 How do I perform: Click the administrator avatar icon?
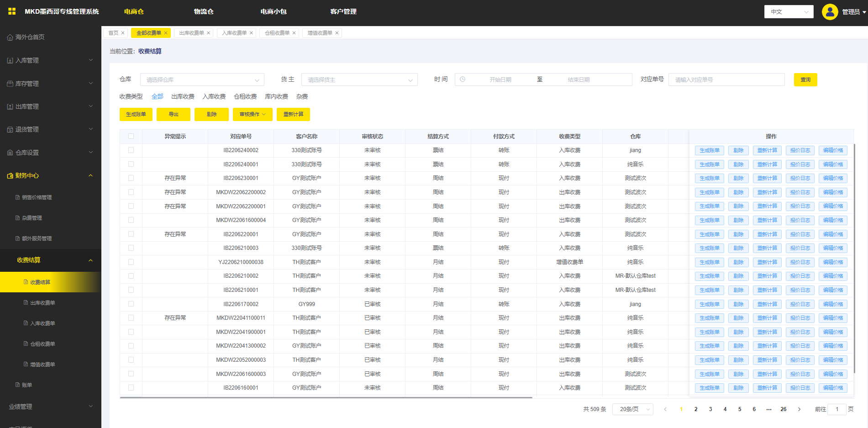(830, 12)
